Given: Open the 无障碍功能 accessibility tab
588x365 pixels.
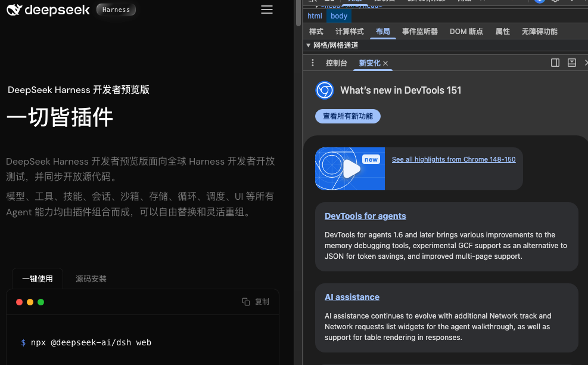Looking at the screenshot, I should (x=540, y=32).
